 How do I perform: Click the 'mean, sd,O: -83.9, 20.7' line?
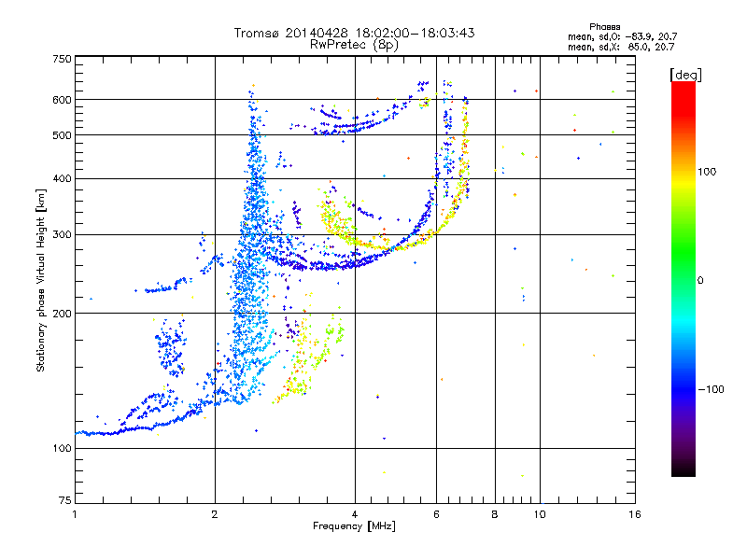(x=622, y=36)
